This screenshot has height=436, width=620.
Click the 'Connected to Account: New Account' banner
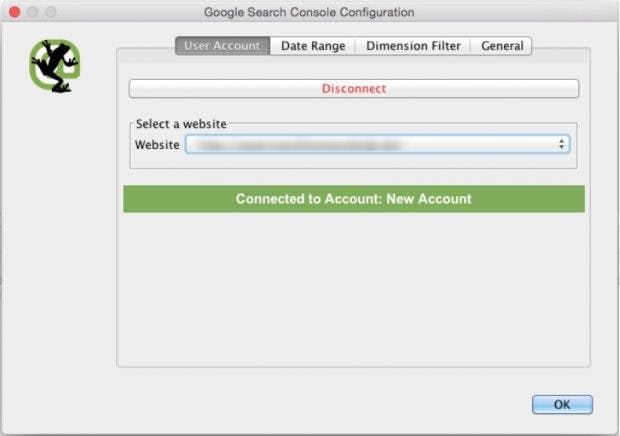[353, 199]
